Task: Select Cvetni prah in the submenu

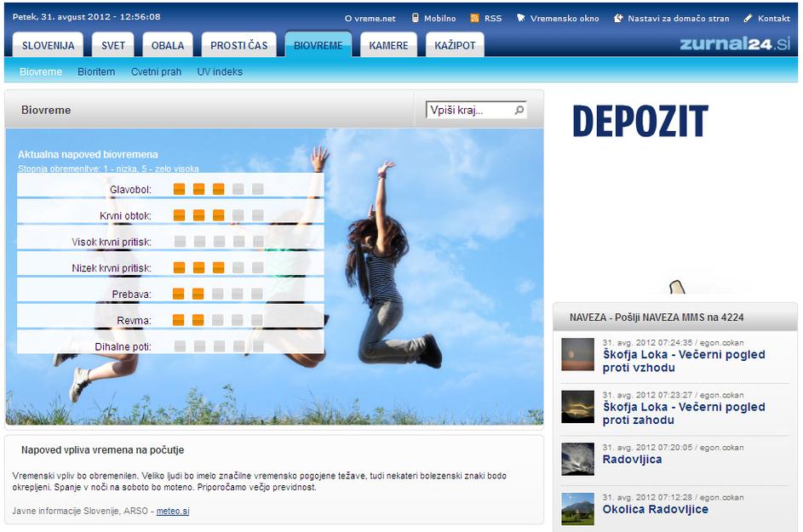Action: coord(156,72)
